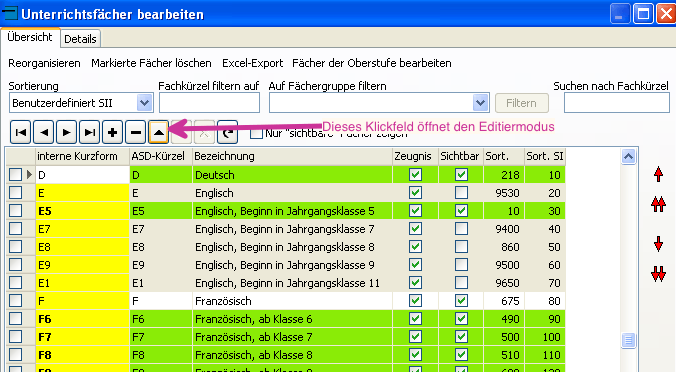676x372 pixels.
Task: Switch to the Details tab
Action: coord(80,39)
